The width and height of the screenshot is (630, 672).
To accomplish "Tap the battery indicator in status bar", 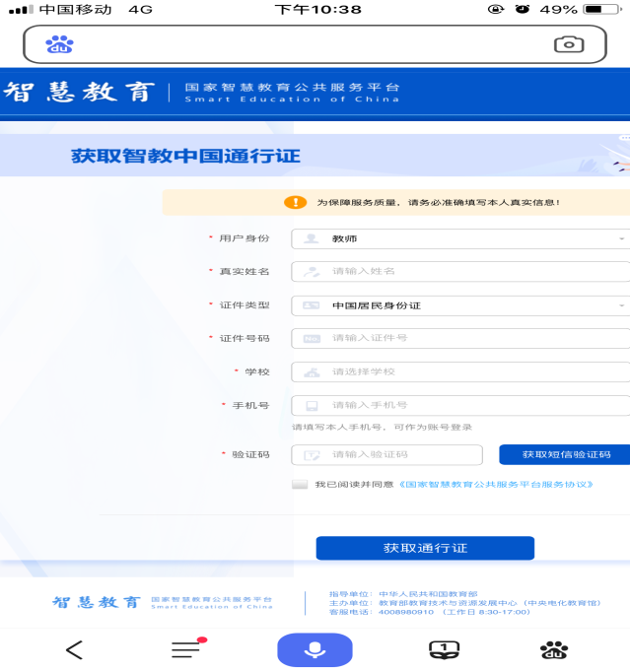I will coord(602,9).
